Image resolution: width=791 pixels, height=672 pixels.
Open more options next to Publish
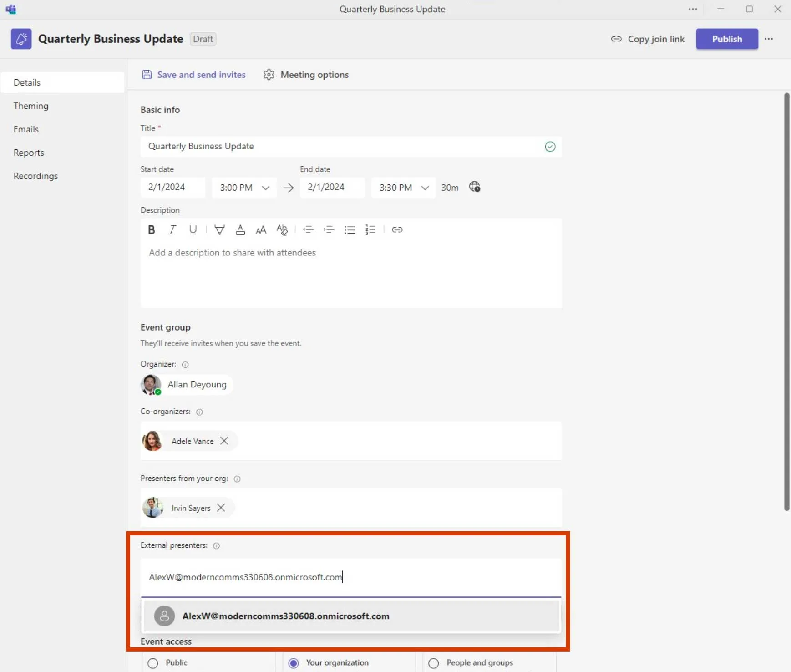pyautogui.click(x=769, y=39)
